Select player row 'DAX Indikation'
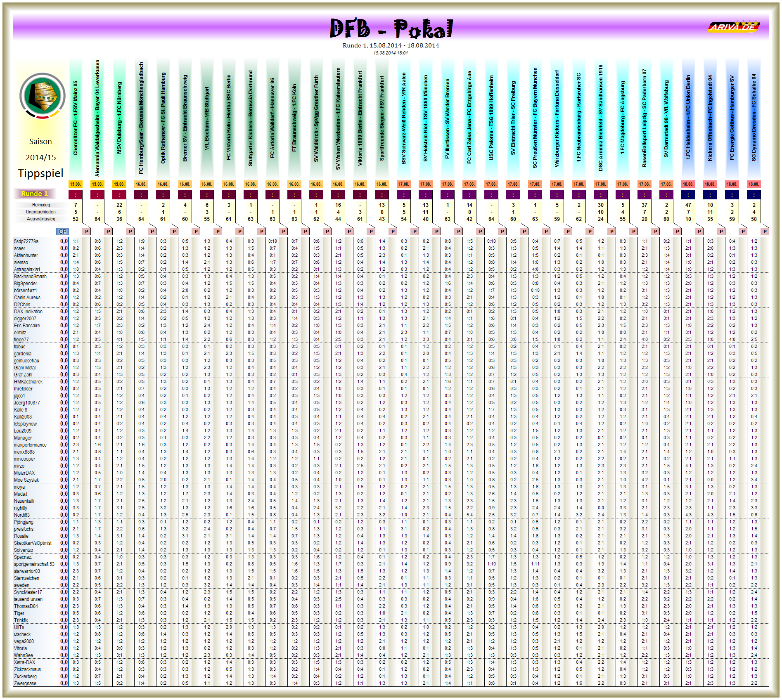Screen dimensions: 782x700 [391, 311]
